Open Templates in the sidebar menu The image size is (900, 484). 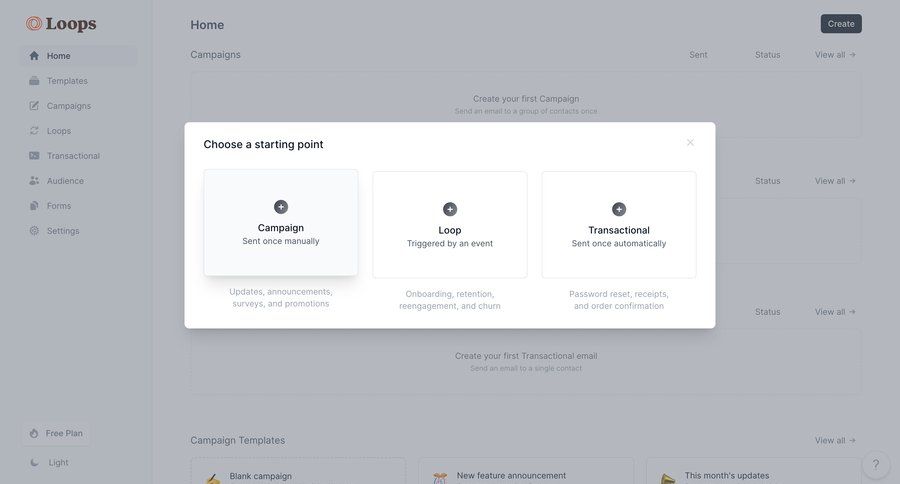(79, 81)
